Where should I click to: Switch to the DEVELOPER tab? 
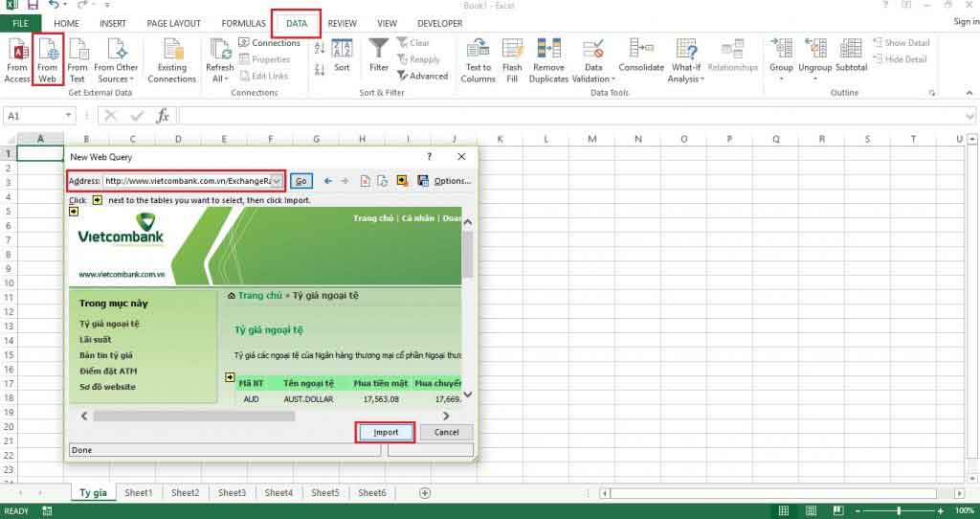click(440, 23)
